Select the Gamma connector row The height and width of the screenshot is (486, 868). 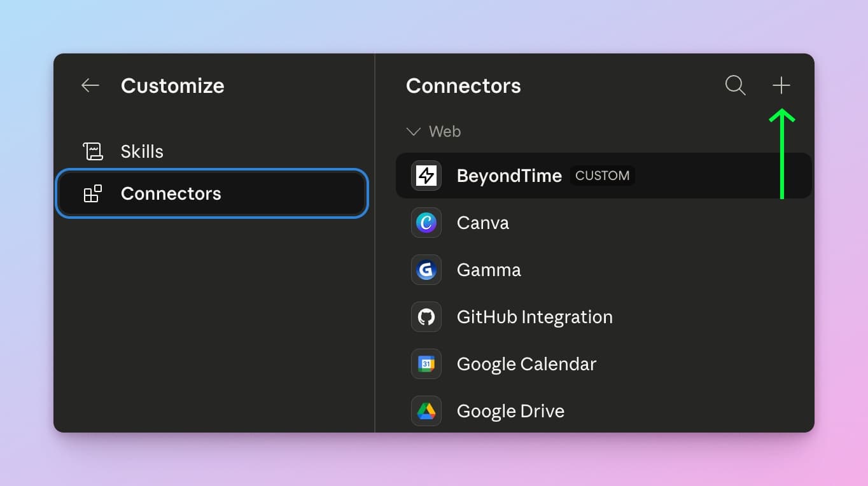coord(488,270)
